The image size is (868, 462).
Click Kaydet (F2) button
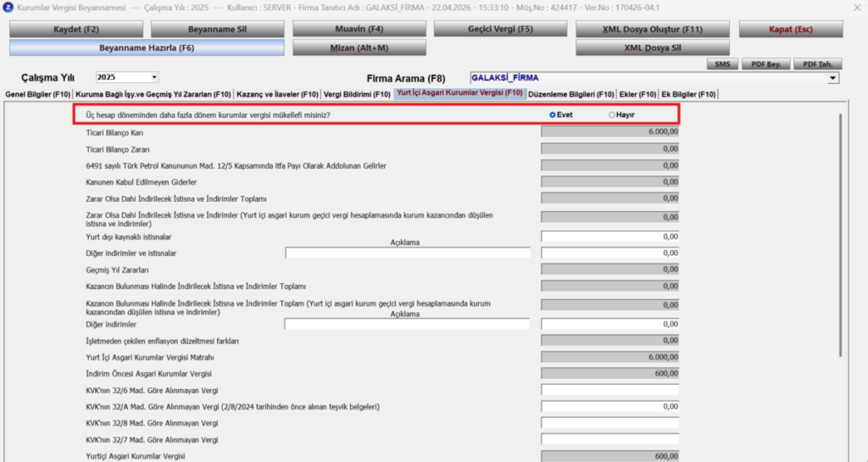75,30
